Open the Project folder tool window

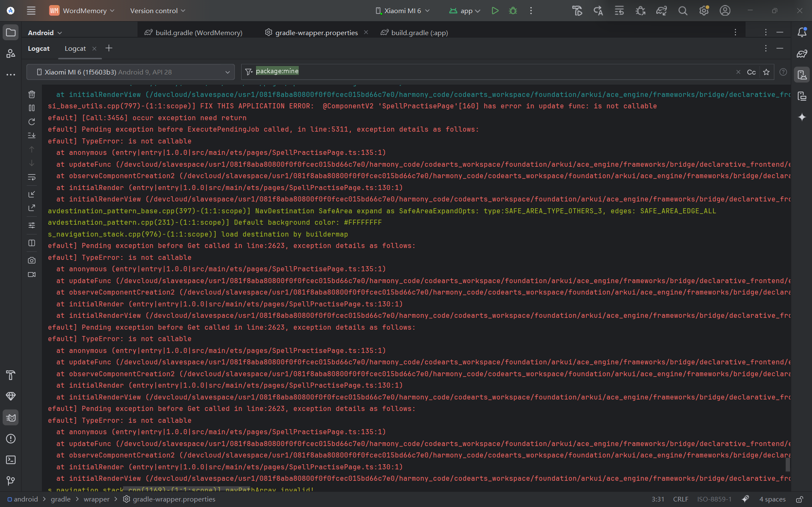(x=11, y=33)
